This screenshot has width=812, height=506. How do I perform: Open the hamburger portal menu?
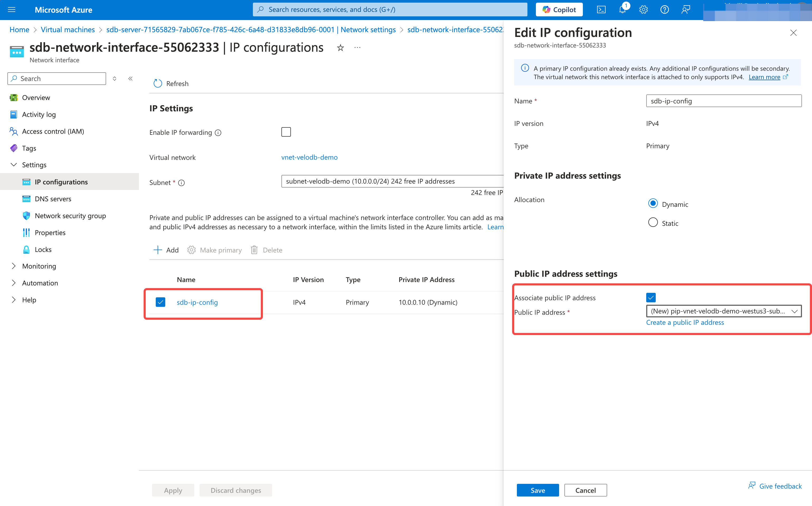pyautogui.click(x=12, y=10)
